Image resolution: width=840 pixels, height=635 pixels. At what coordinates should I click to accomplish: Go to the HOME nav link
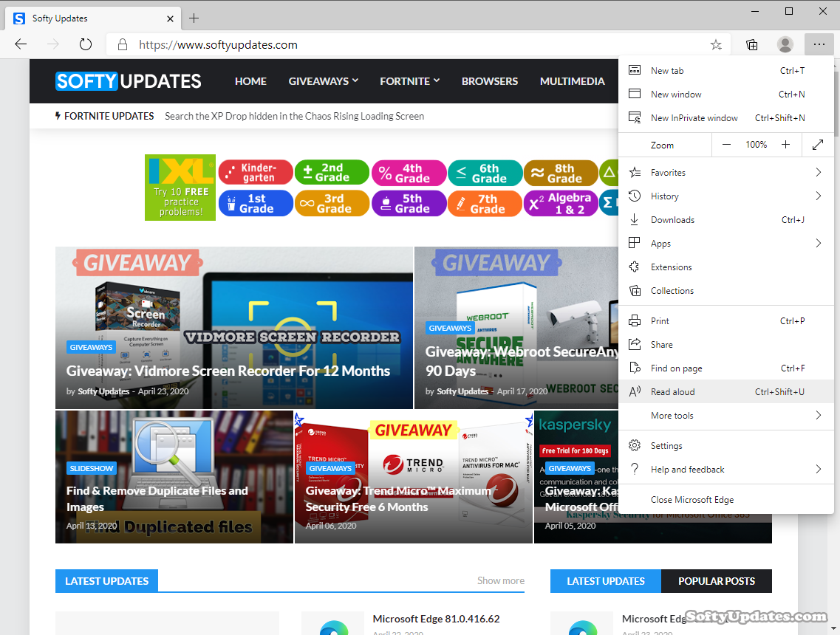[x=250, y=81]
